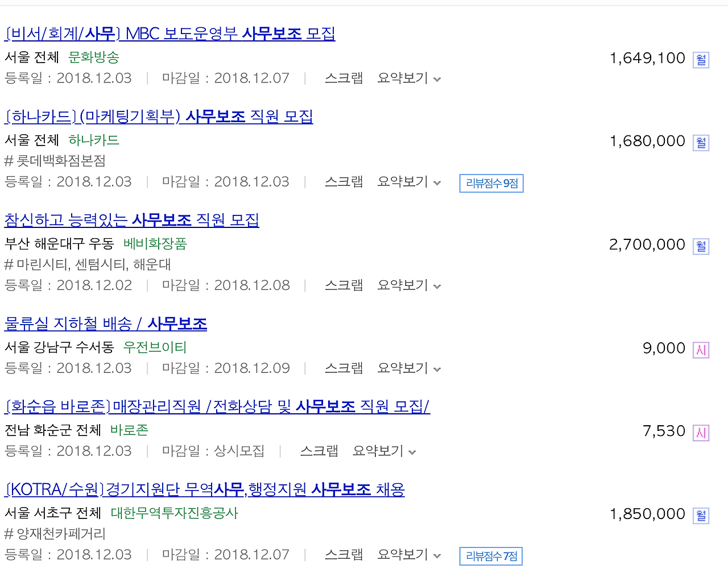Click the 월 pay icon for MBC 보도운영부 listing
Viewport: 728px width, 577px height.
(x=701, y=60)
